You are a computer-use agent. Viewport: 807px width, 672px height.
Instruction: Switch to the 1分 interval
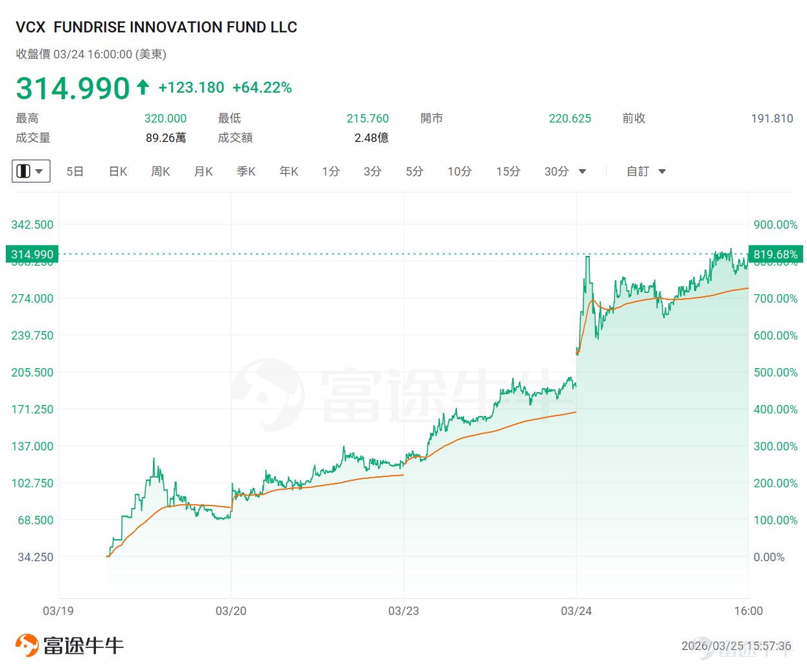pyautogui.click(x=331, y=171)
